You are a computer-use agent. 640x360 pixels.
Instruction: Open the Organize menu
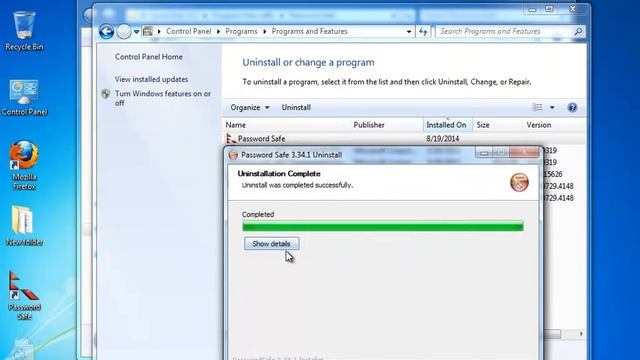pos(249,107)
